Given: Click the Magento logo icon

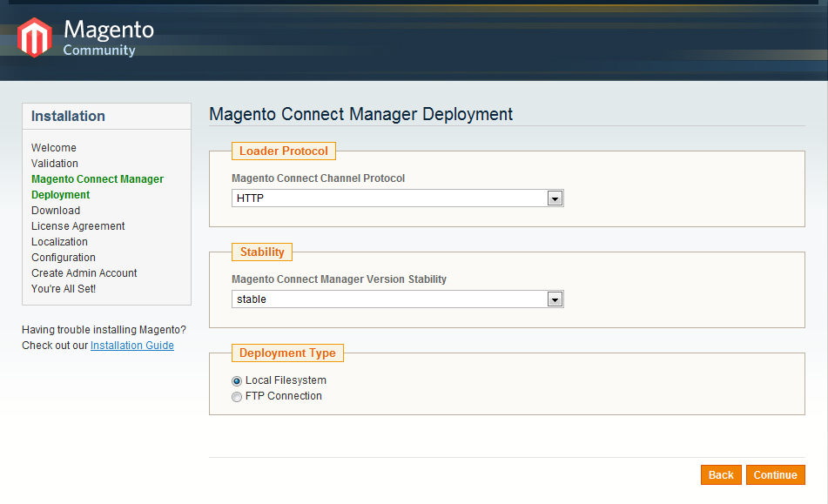Looking at the screenshot, I should coord(34,37).
